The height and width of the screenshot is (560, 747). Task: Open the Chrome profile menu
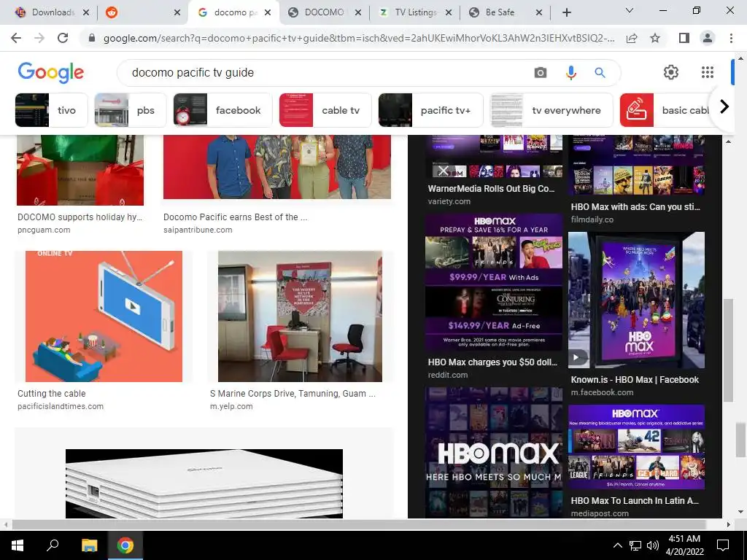(708, 38)
